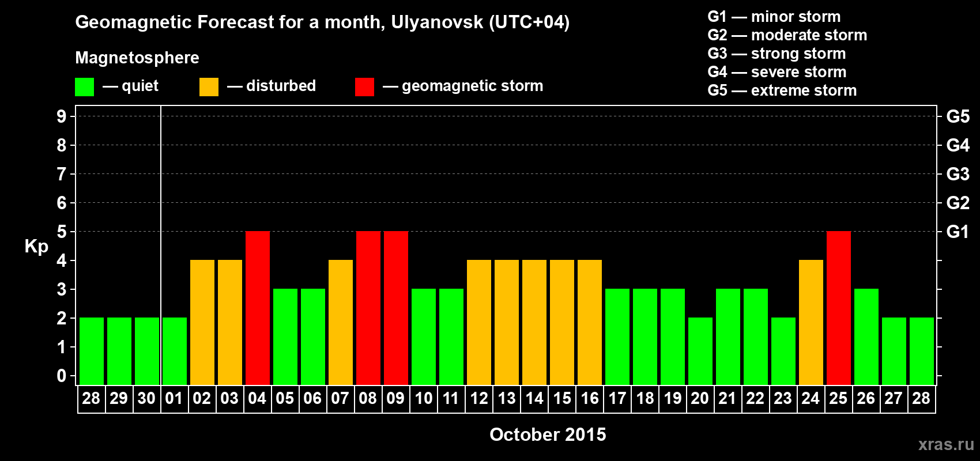Click the Geomagnetic Forecast chart title
Image resolution: width=980 pixels, height=461 pixels.
point(322,22)
